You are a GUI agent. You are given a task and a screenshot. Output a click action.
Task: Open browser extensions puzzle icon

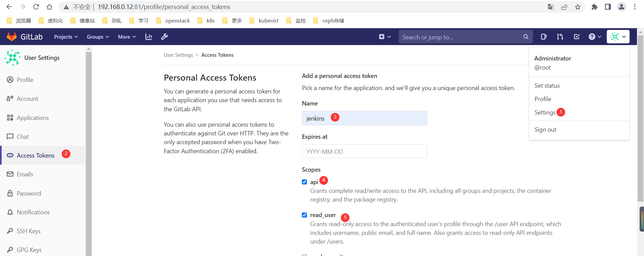pyautogui.click(x=594, y=7)
